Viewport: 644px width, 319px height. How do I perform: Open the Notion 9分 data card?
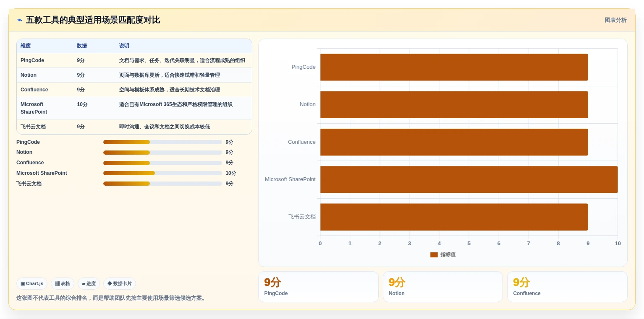coord(443,287)
